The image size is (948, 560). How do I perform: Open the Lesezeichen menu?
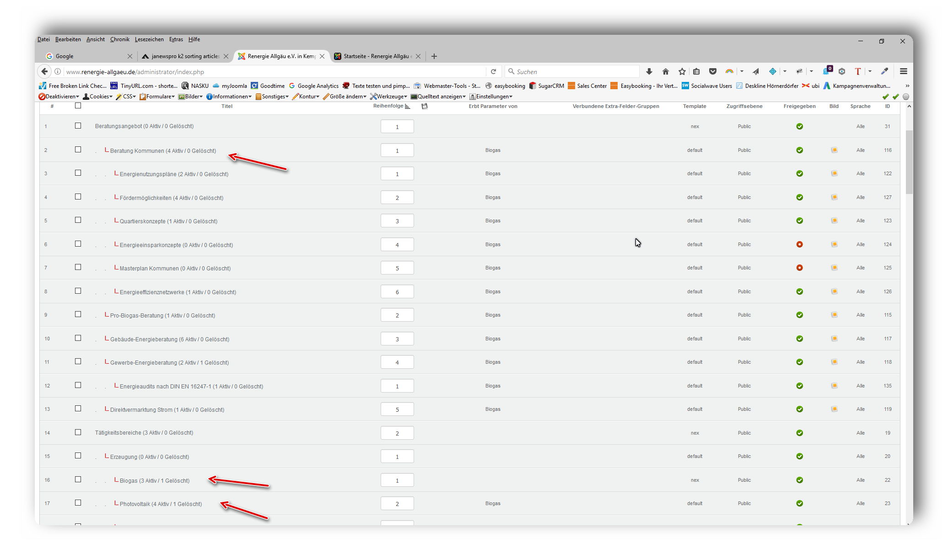point(149,39)
